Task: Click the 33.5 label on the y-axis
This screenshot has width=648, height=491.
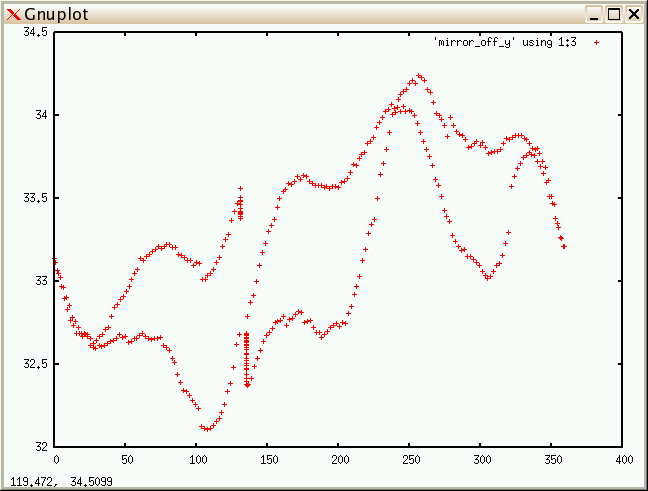Action: click(35, 198)
